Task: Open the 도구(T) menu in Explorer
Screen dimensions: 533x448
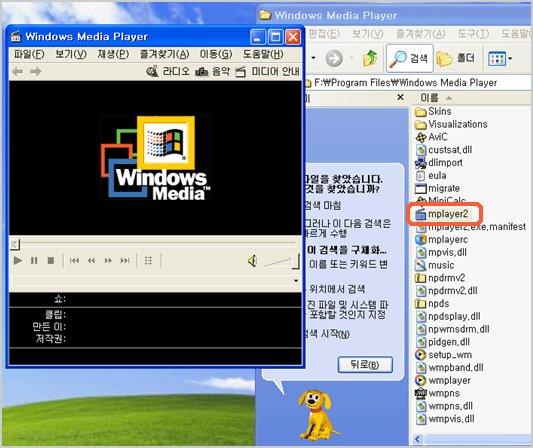Action: click(x=473, y=34)
